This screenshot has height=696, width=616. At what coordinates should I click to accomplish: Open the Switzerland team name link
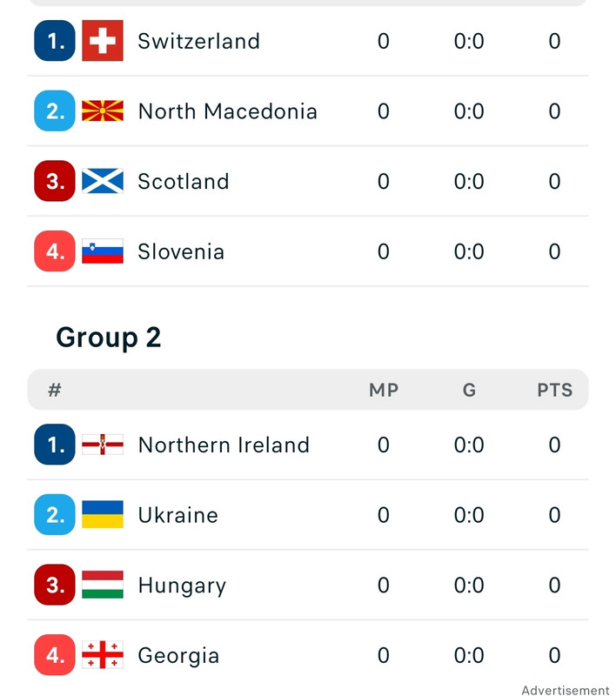click(199, 41)
